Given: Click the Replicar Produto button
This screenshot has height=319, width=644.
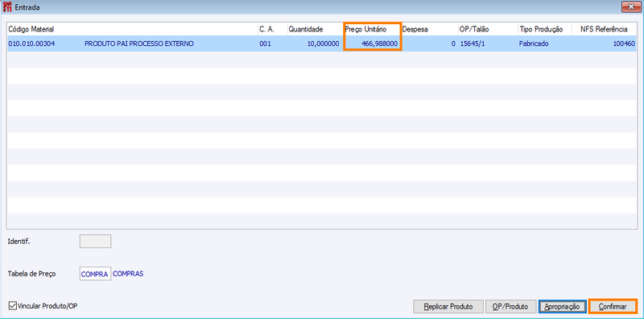Looking at the screenshot, I should tap(448, 307).
